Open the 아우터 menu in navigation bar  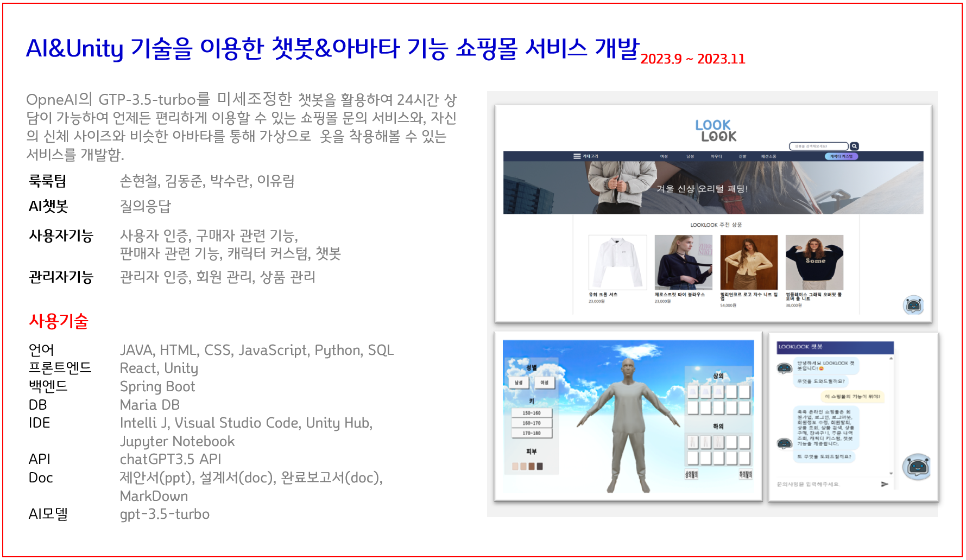coord(716,156)
